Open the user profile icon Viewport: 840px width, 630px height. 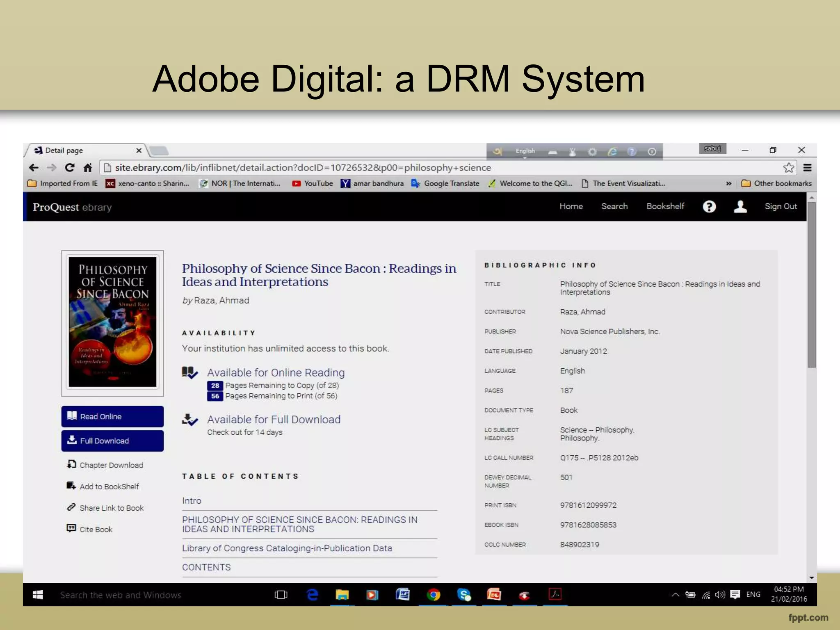pos(740,206)
